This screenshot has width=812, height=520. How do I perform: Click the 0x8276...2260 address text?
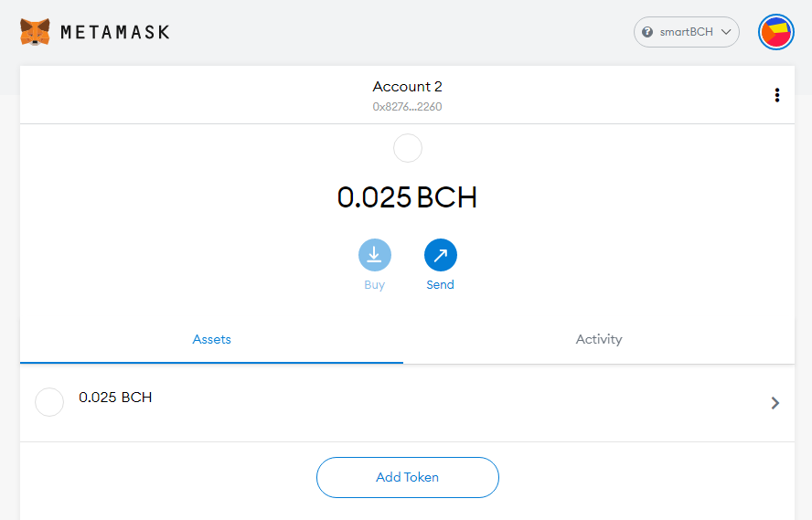coord(408,107)
